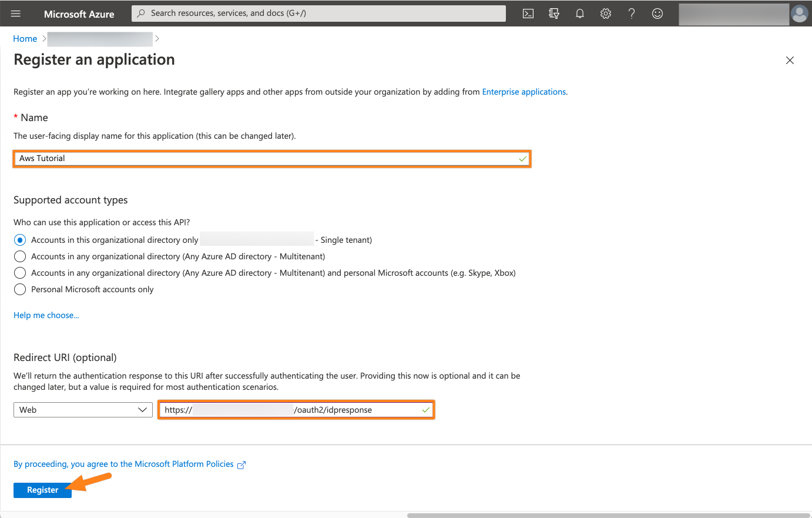This screenshot has width=812, height=518.
Task: Open portal settings gear
Action: (606, 14)
